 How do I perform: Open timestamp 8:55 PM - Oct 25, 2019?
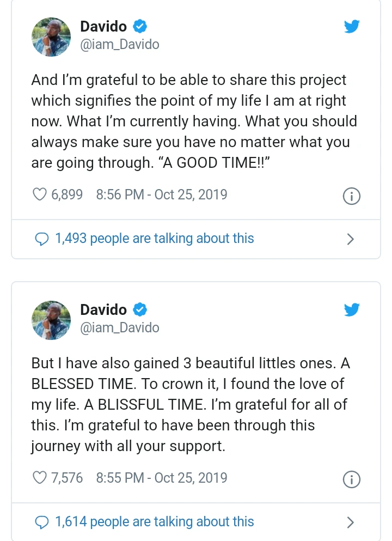click(162, 478)
